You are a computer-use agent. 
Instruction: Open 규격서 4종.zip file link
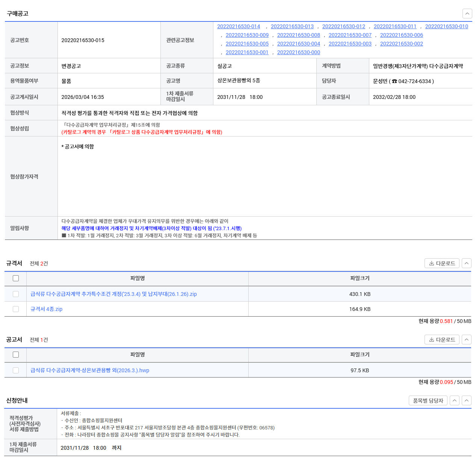pyautogui.click(x=46, y=309)
